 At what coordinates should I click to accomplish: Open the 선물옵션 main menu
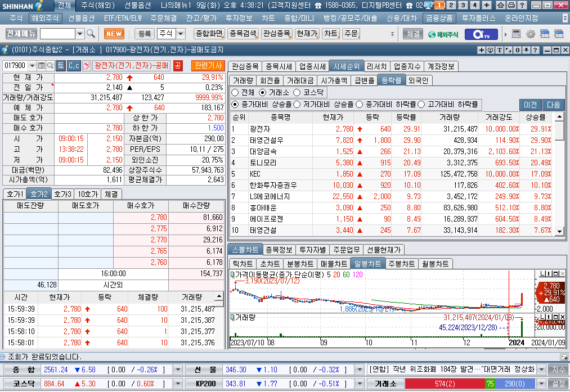[82, 18]
